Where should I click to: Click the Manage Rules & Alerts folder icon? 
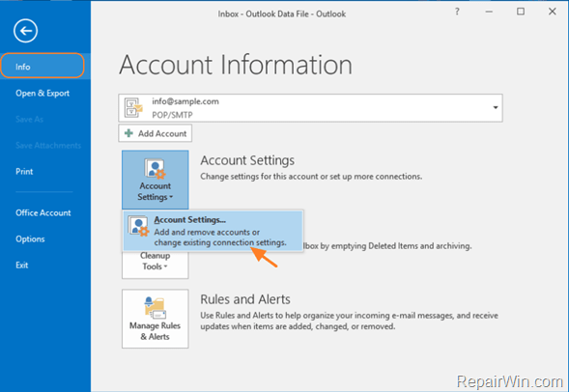[x=155, y=308]
